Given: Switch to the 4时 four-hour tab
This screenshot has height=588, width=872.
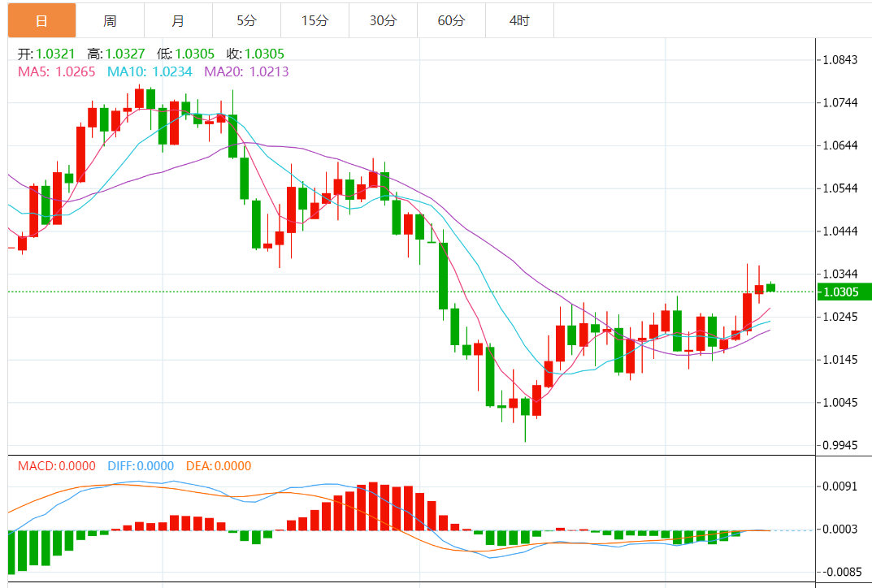Looking at the screenshot, I should tap(519, 20).
